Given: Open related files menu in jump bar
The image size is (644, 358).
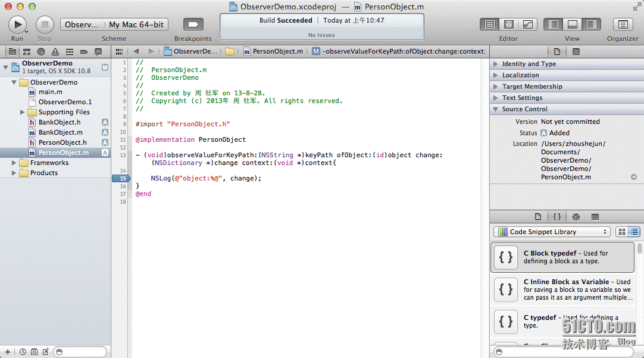Looking at the screenshot, I should (x=119, y=52).
